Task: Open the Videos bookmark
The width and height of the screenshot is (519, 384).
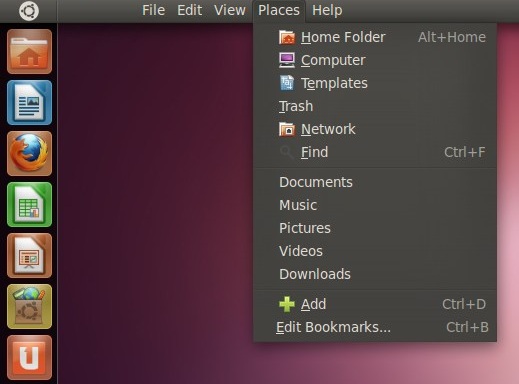Action: (x=375, y=251)
